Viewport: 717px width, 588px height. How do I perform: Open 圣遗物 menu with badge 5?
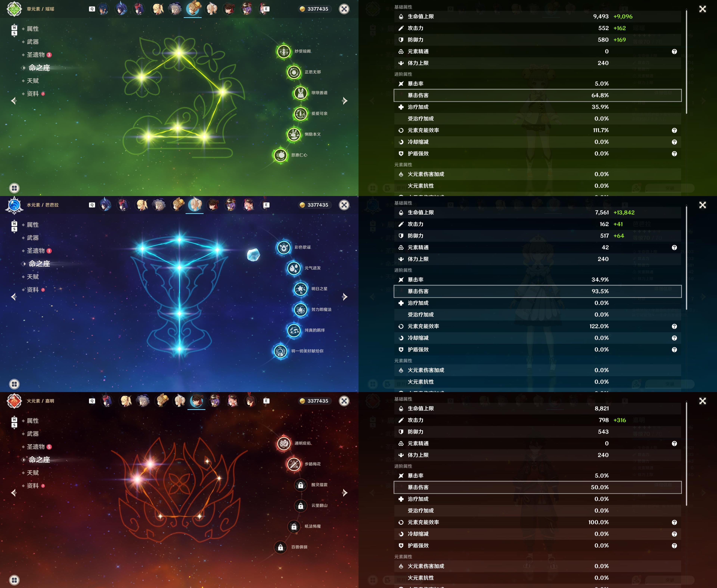pos(36,447)
